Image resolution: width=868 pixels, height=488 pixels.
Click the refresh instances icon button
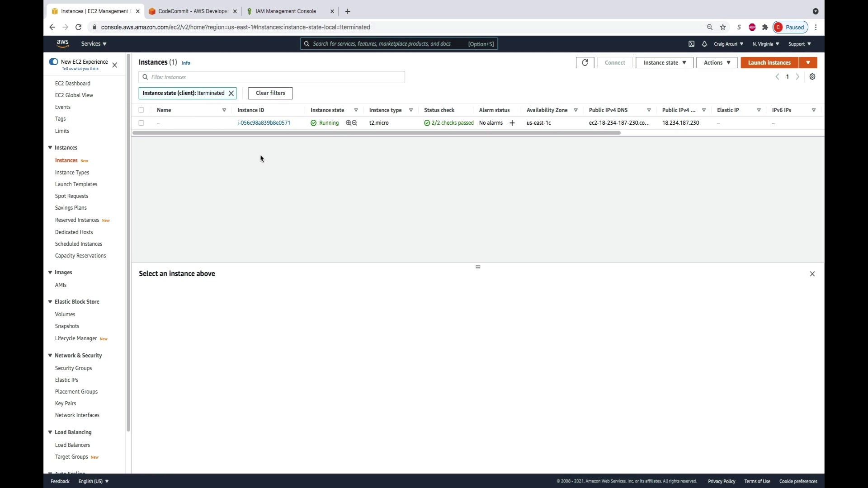click(585, 63)
